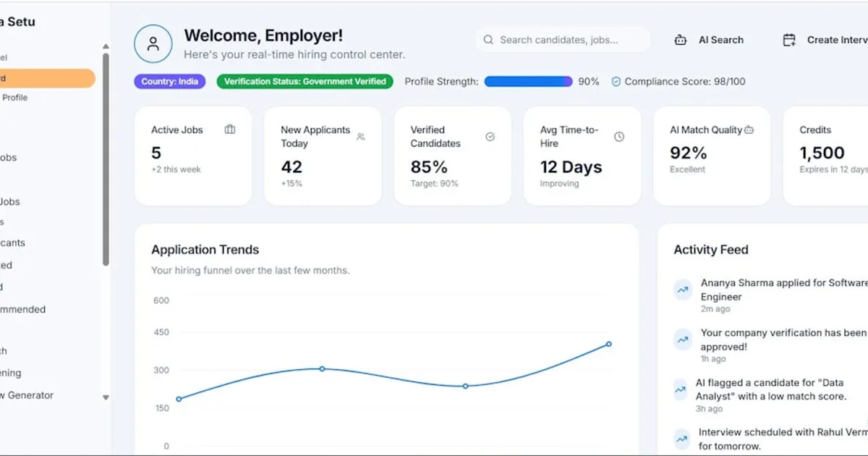The image size is (868, 456).
Task: Click the trend icon beside Ananya Sharma's activity
Action: (682, 290)
